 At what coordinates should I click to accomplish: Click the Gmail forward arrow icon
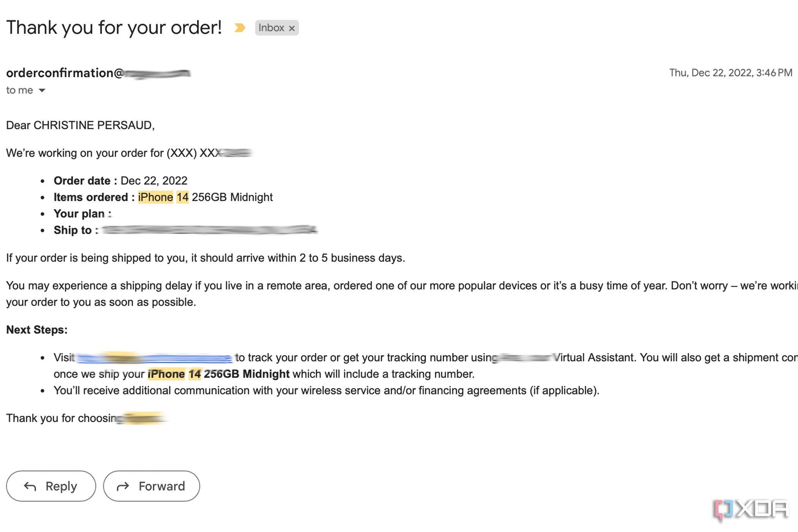[x=123, y=486]
